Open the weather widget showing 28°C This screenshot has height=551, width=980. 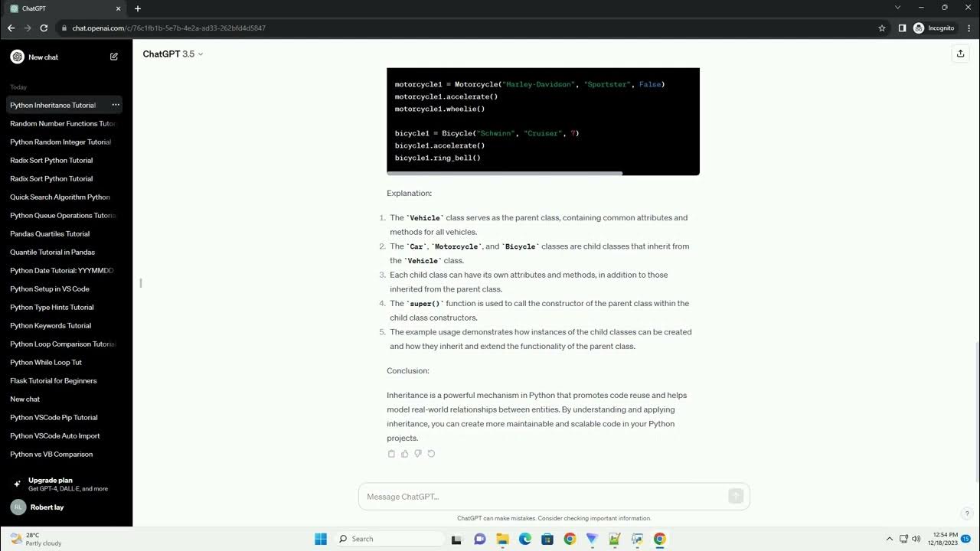click(36, 539)
